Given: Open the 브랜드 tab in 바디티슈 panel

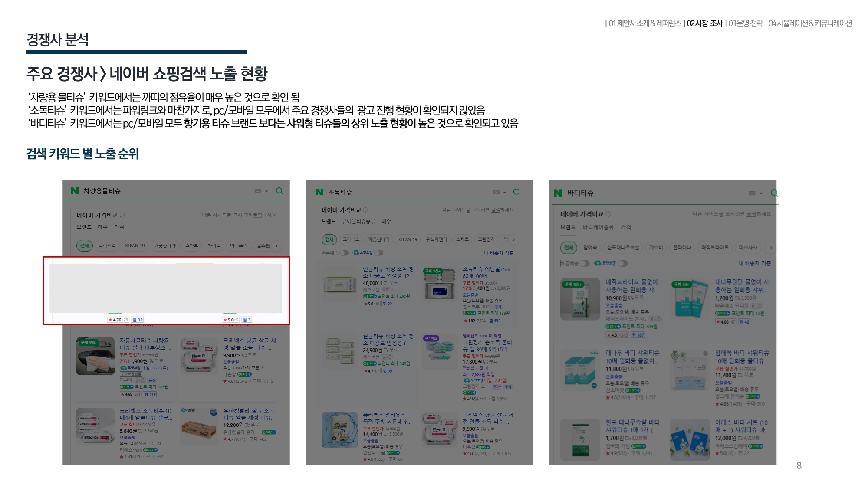Looking at the screenshot, I should tap(568, 227).
